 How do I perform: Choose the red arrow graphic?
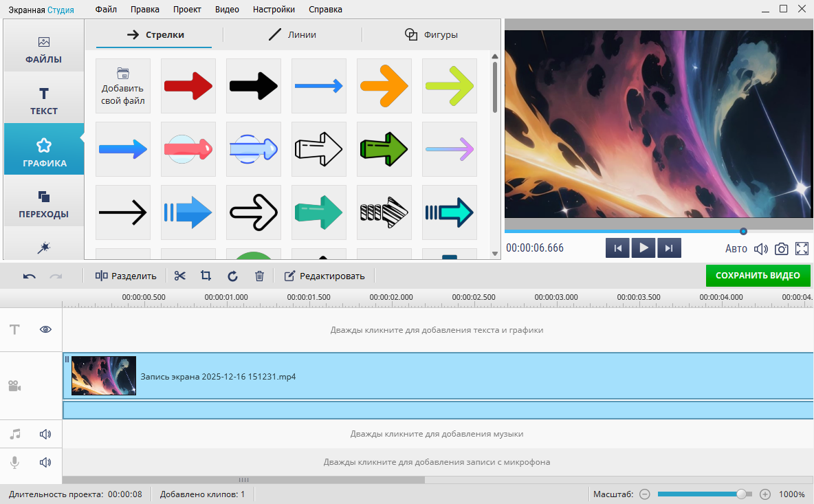[188, 86]
